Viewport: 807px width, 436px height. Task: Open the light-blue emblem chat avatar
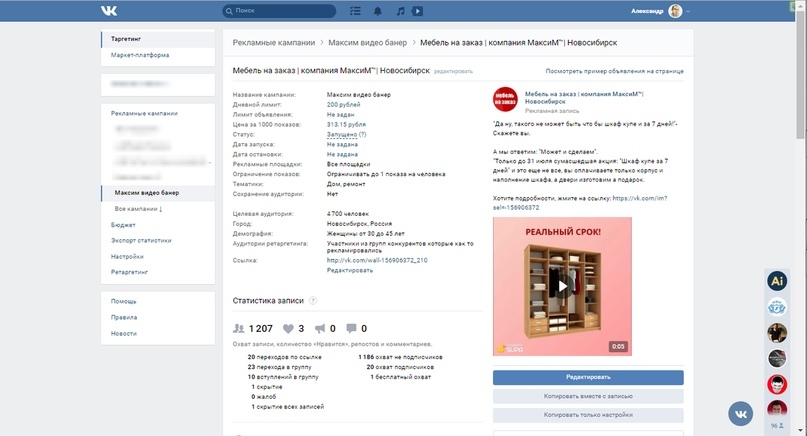(x=777, y=307)
